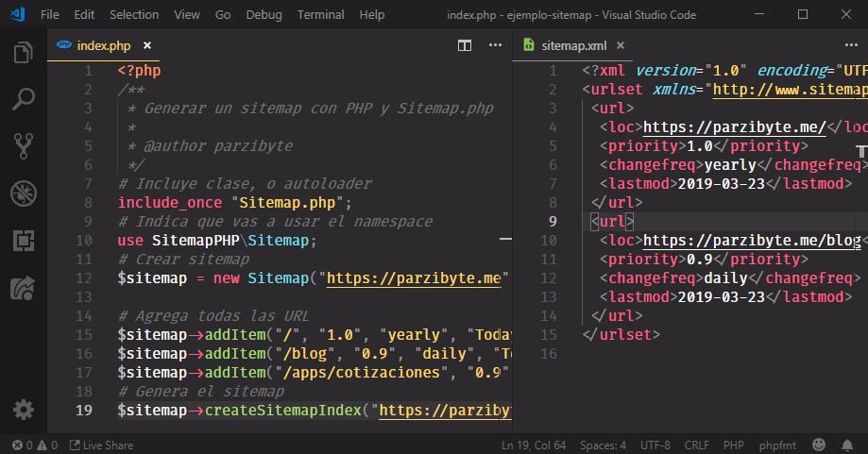Click the <?php opening tag
Viewport: 868px width, 454px height.
click(139, 71)
